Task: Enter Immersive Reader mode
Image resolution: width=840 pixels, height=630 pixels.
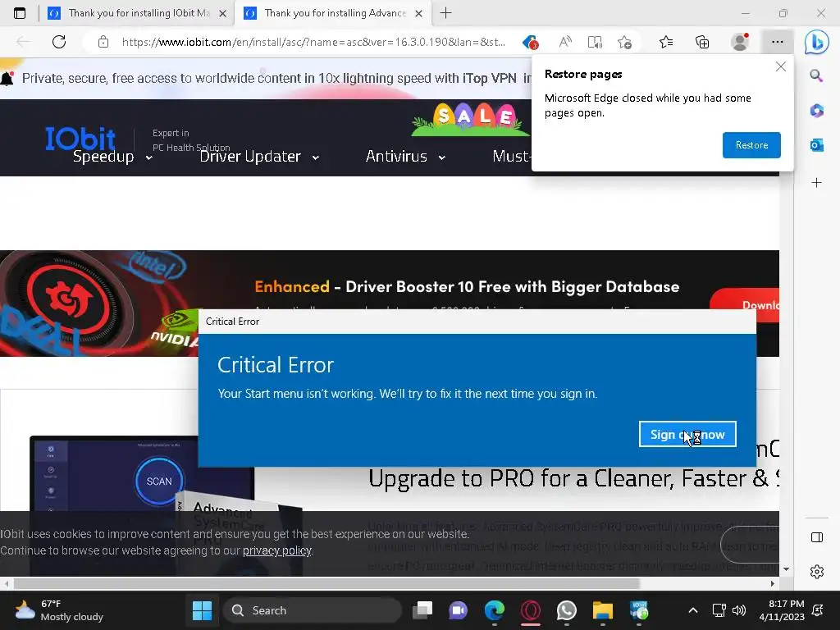Action: tap(595, 42)
